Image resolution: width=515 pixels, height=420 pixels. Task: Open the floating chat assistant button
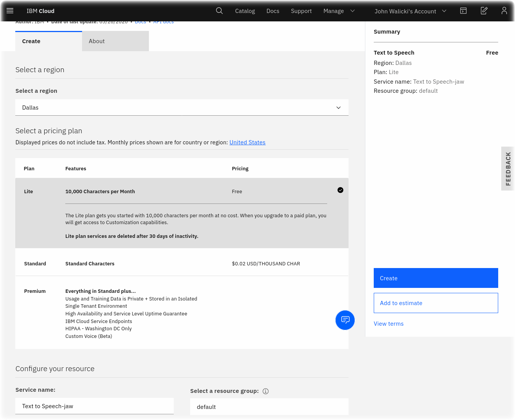[345, 320]
